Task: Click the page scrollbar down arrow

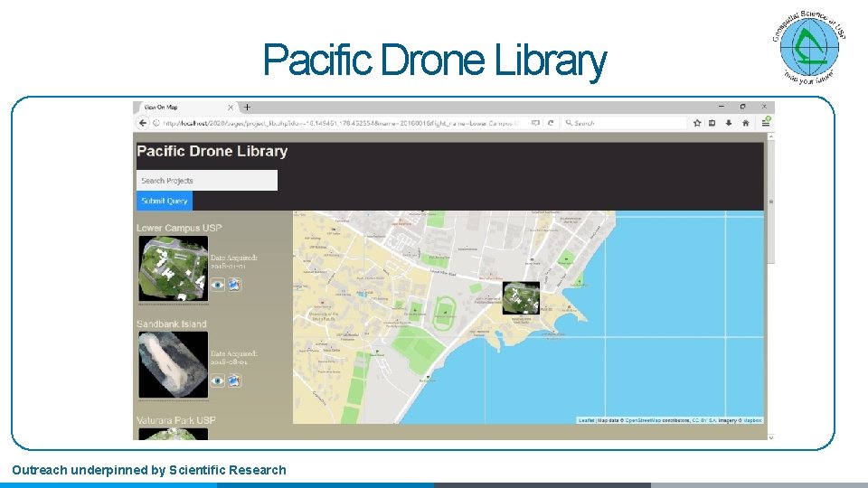Action: point(771,437)
